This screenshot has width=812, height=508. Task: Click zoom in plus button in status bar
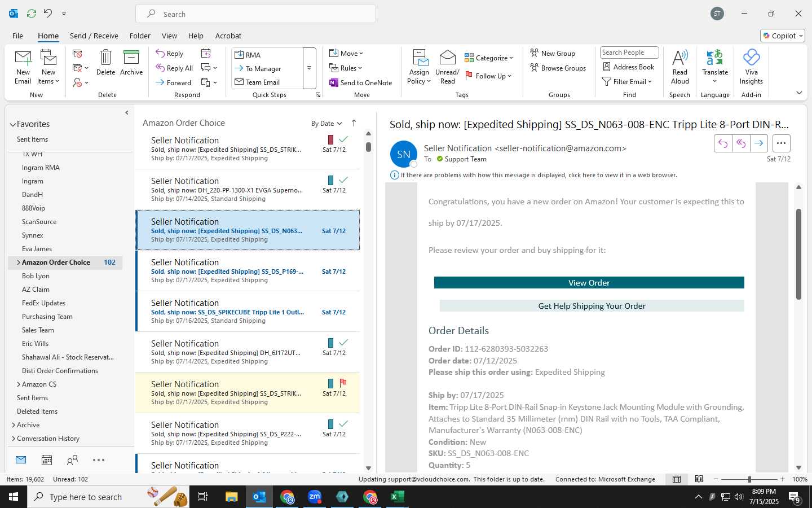click(x=782, y=479)
